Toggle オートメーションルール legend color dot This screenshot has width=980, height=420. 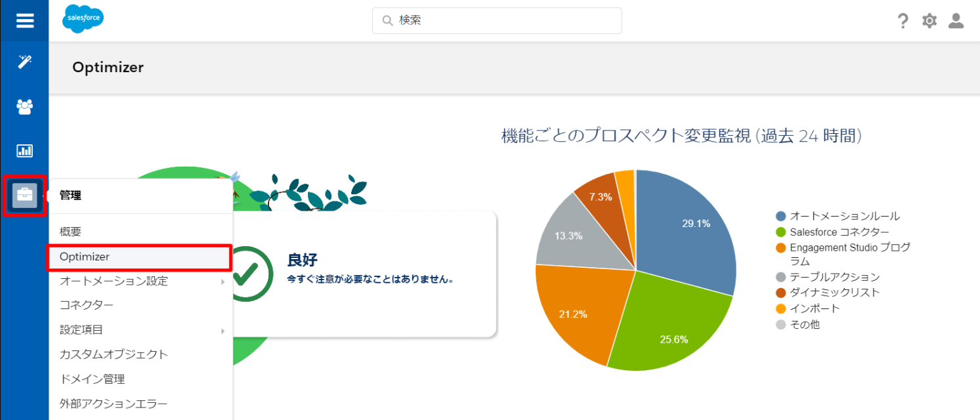(x=780, y=216)
